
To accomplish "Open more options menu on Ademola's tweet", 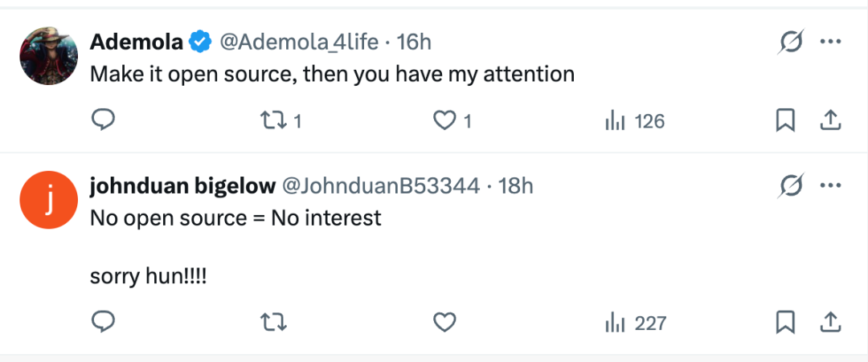I will (x=830, y=42).
